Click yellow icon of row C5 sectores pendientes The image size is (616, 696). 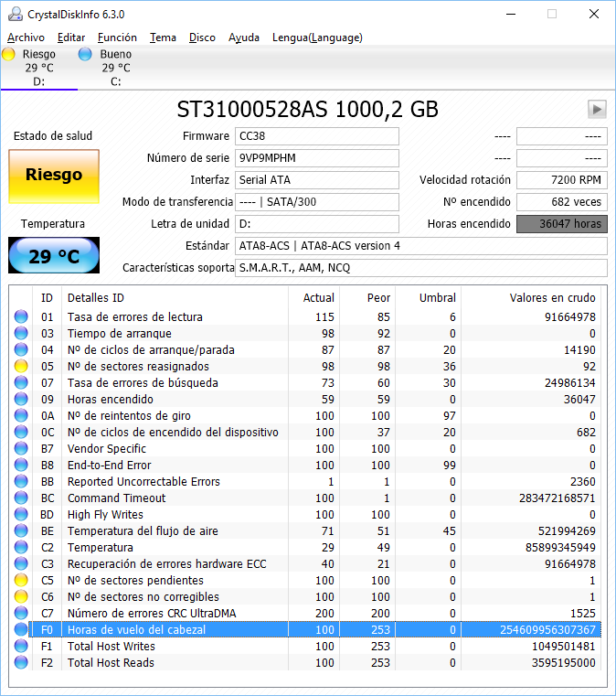click(x=21, y=580)
